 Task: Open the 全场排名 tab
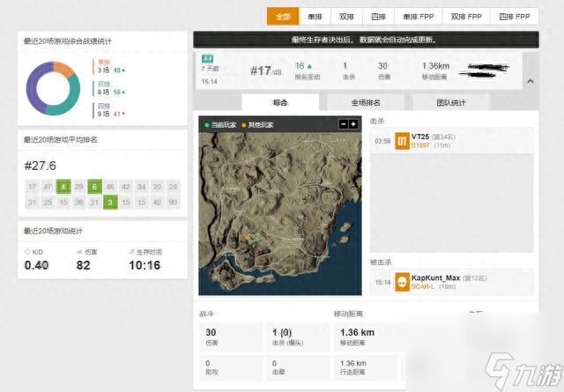click(366, 102)
